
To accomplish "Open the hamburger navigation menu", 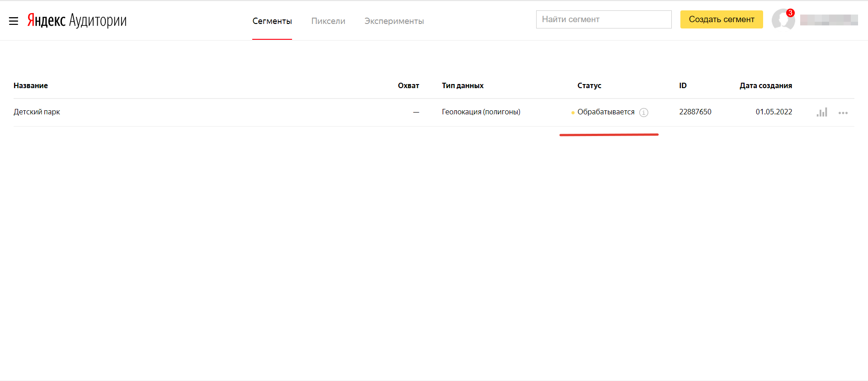I will click(14, 21).
